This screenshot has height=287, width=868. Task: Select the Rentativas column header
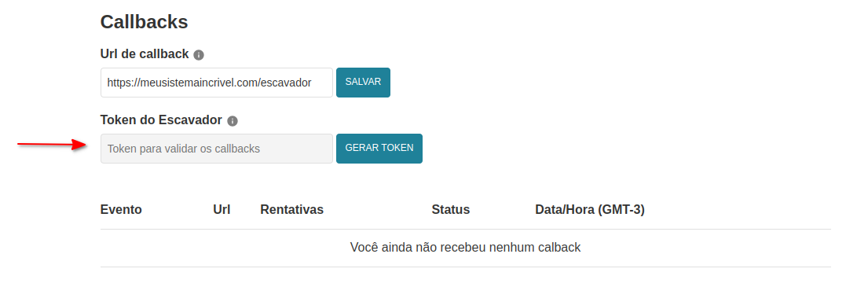pyautogui.click(x=291, y=209)
